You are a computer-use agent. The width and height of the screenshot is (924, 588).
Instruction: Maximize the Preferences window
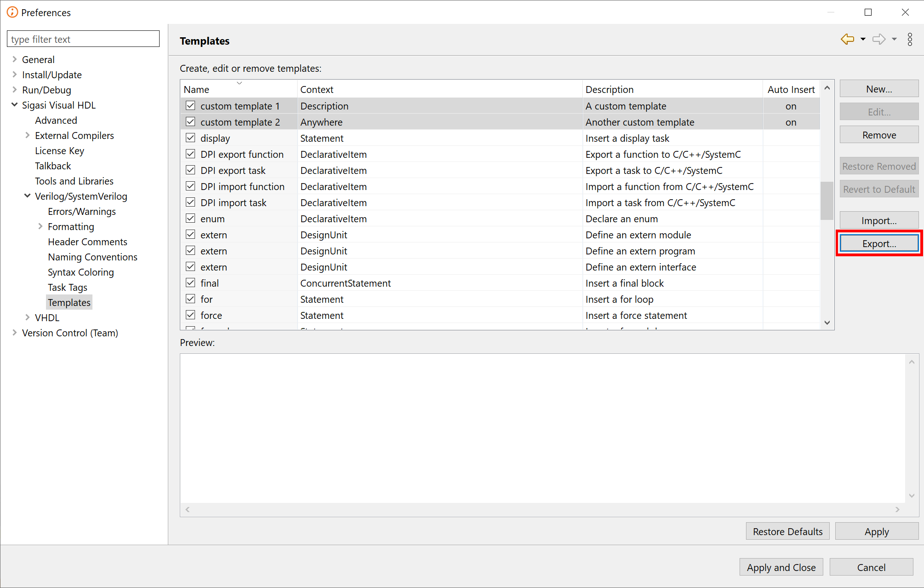pos(868,12)
